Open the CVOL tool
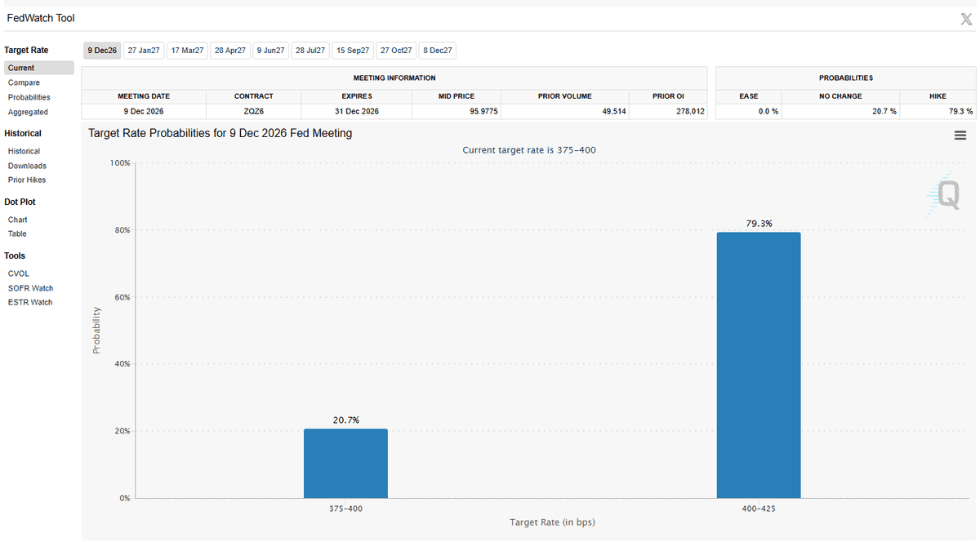This screenshot has height=542, width=980. pos(18,273)
